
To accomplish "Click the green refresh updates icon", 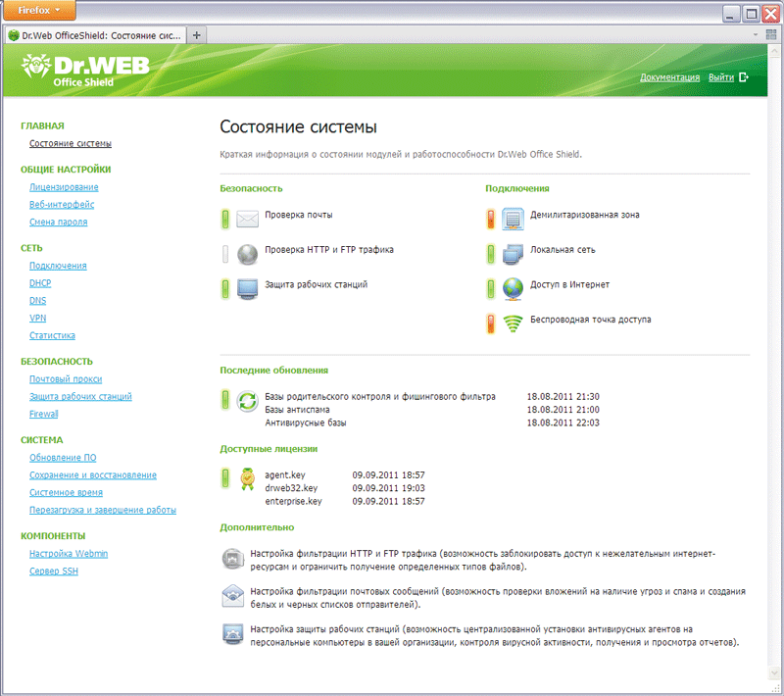I will tap(248, 401).
